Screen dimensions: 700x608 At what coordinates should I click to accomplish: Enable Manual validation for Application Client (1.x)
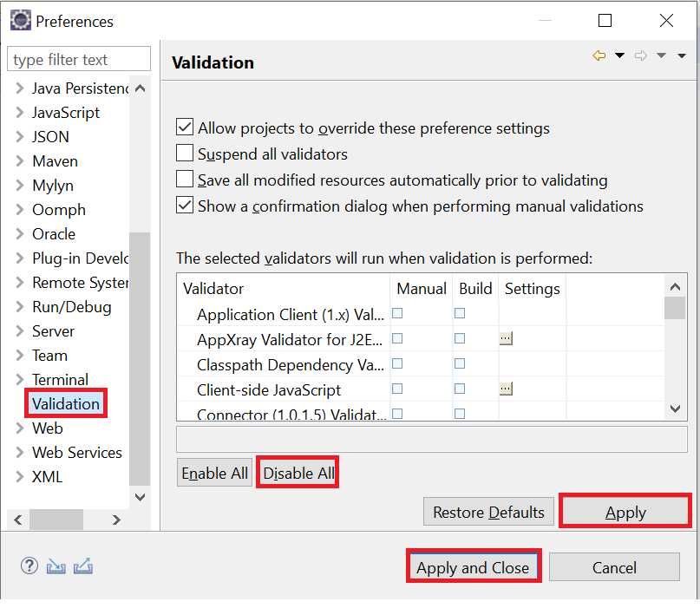396,313
